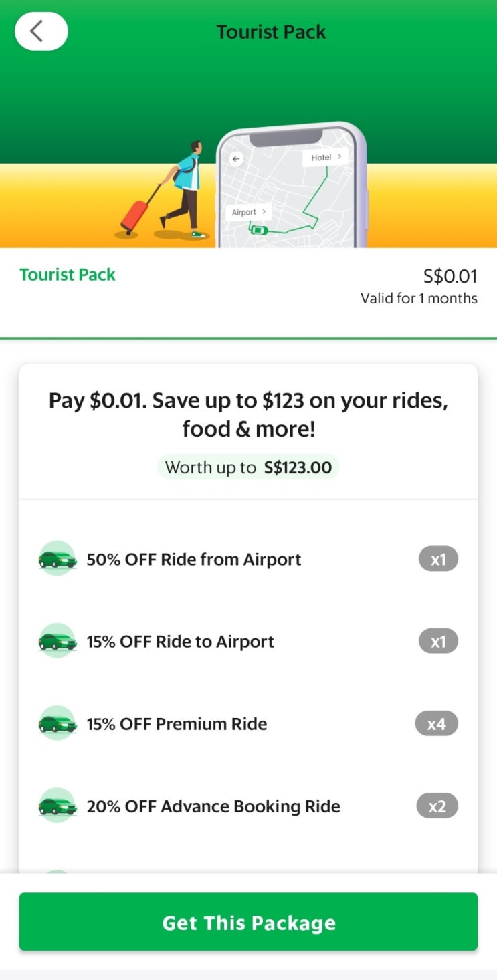The height and width of the screenshot is (980, 497).
Task: Click the car icon for Ride to Airport
Action: pyautogui.click(x=58, y=641)
